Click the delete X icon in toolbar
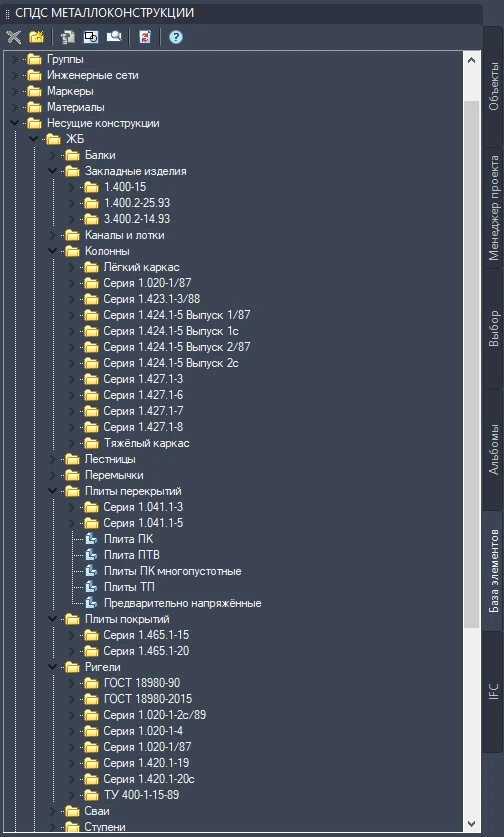The image size is (504, 837). [x=13, y=37]
